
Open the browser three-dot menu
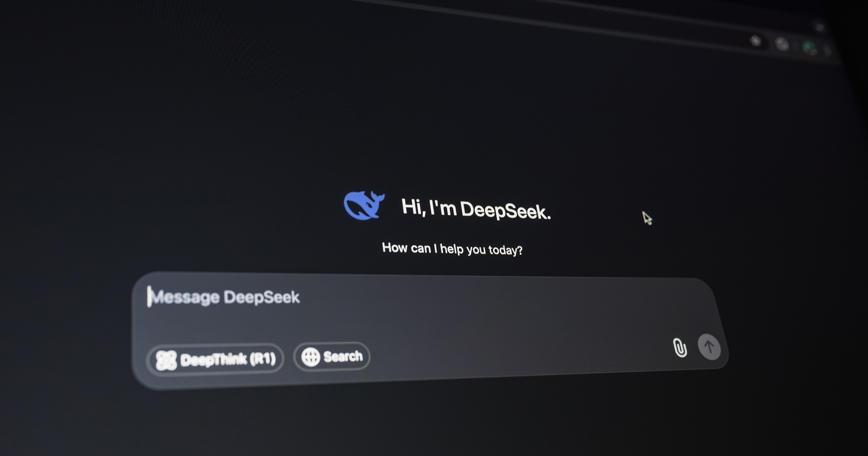(x=828, y=50)
